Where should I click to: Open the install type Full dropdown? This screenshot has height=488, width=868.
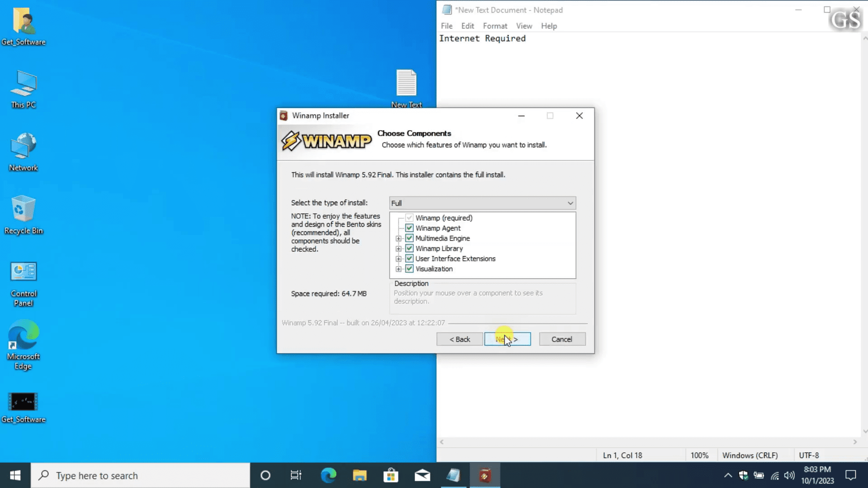point(482,203)
